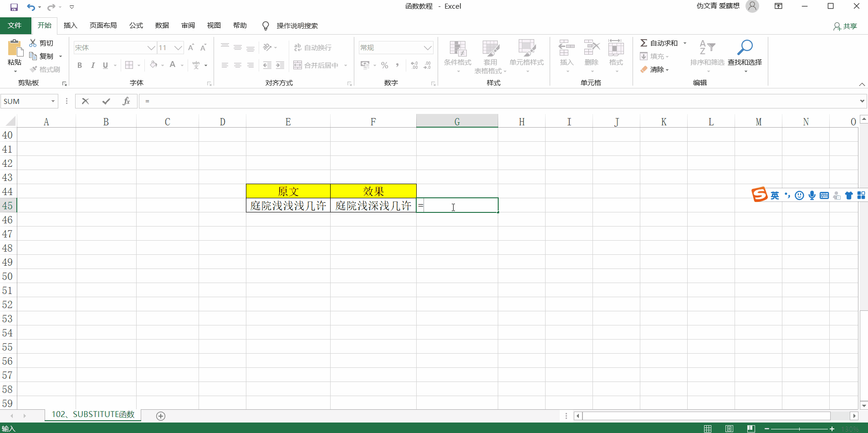The image size is (868, 433).
Task: Click the 102、SUBSTITUTE函数 sheet tab
Action: (x=93, y=414)
